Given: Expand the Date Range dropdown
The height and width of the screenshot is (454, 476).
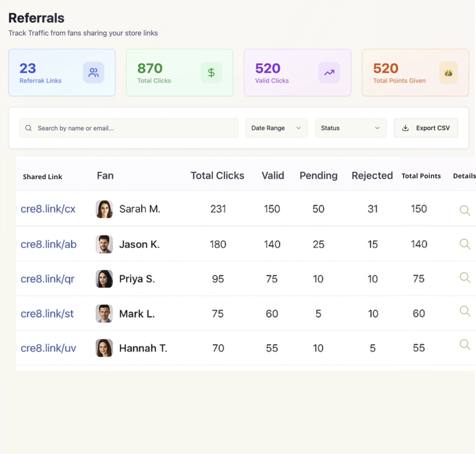Looking at the screenshot, I should click(x=276, y=128).
